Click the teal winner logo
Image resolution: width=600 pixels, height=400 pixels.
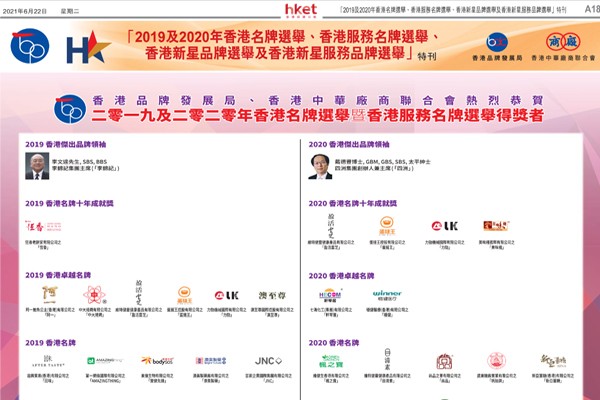(x=387, y=295)
